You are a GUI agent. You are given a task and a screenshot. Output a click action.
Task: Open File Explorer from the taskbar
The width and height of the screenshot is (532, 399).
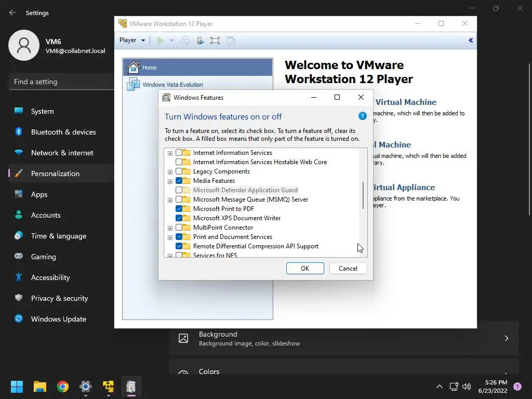tap(39, 387)
